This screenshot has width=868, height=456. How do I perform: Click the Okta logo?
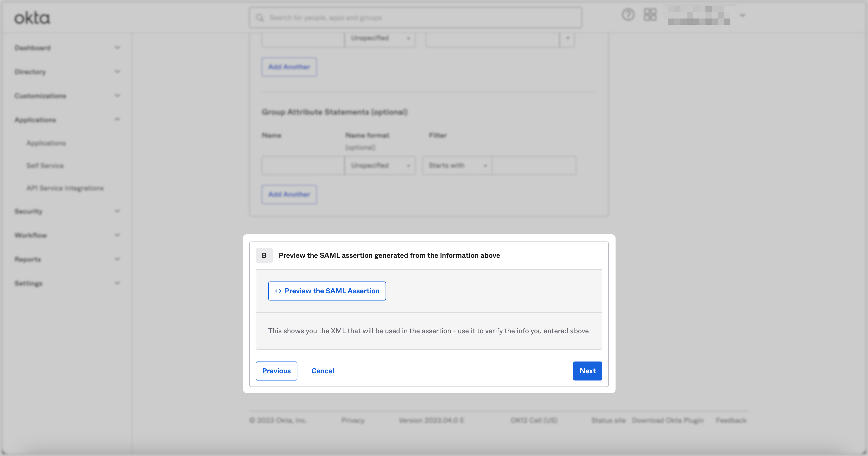32,18
